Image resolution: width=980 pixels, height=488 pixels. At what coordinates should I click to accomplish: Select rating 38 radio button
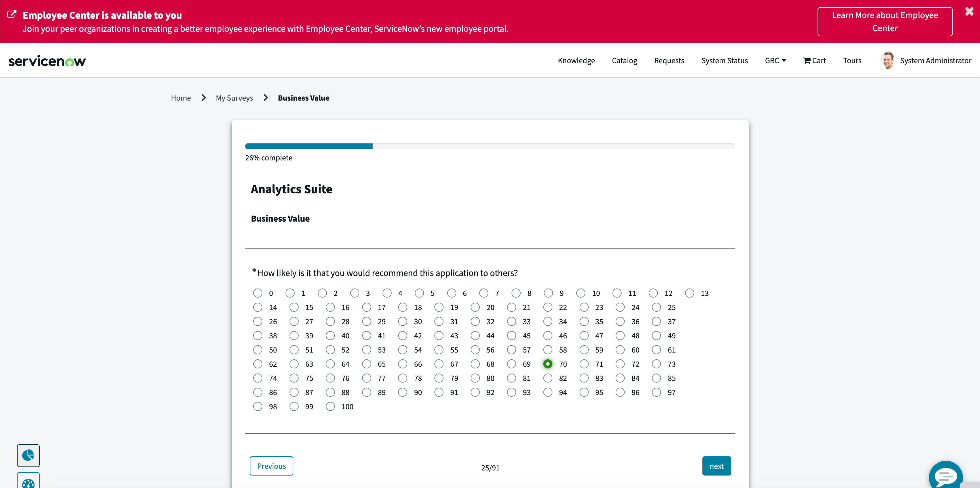pos(257,335)
